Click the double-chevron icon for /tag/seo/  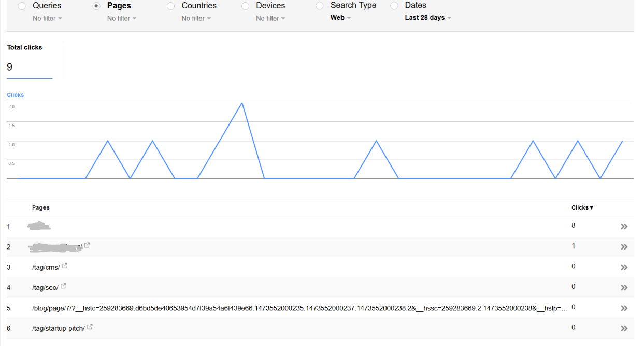click(624, 287)
